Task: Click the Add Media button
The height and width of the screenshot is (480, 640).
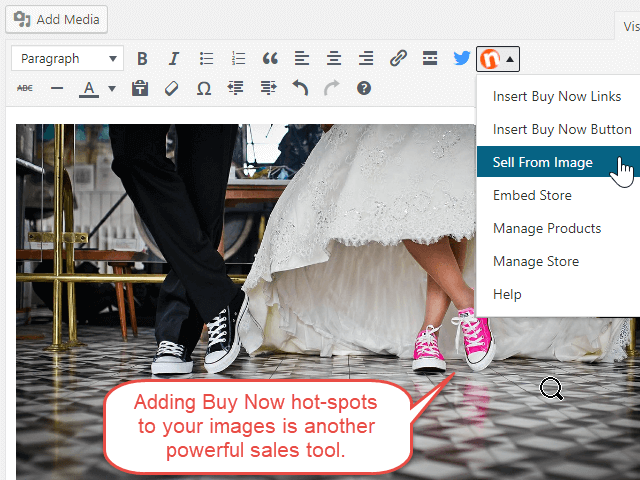Action: [56, 19]
